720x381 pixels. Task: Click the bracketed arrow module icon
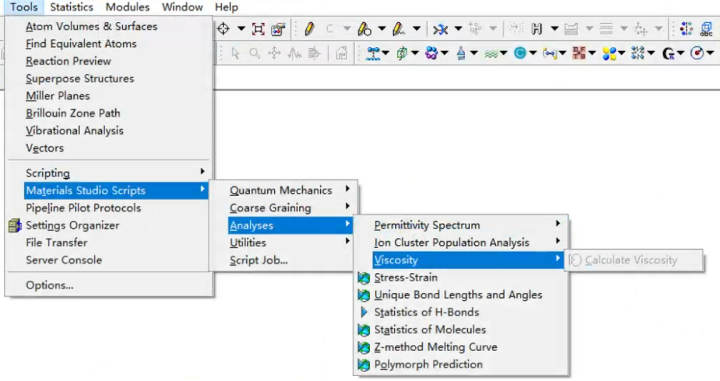[x=549, y=54]
